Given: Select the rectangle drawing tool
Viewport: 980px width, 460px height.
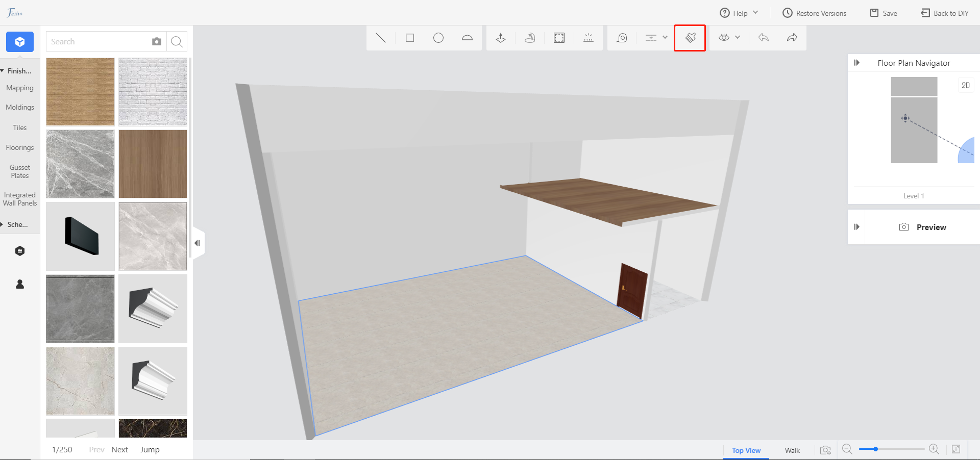Looking at the screenshot, I should click(410, 38).
